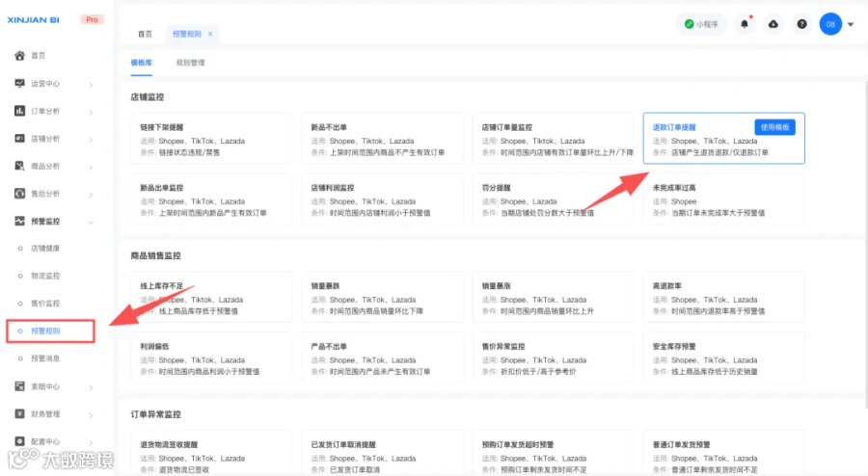
Task: Select the 售价异常监控 template card
Action: pyautogui.click(x=553, y=357)
